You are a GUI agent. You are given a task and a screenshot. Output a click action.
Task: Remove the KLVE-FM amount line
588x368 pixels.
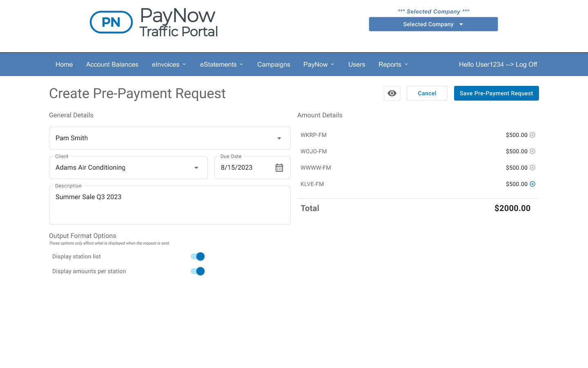point(532,184)
